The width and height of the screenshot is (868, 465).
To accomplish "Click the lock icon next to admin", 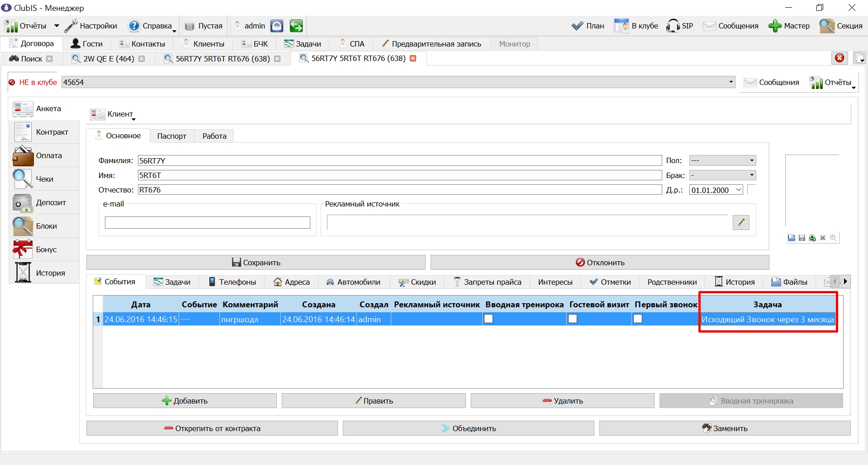I will (277, 26).
